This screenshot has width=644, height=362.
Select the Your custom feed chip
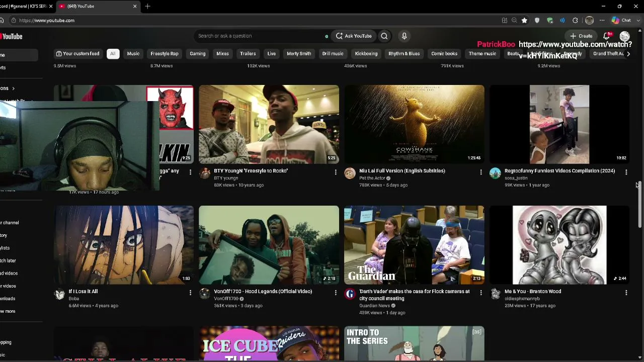coord(77,54)
